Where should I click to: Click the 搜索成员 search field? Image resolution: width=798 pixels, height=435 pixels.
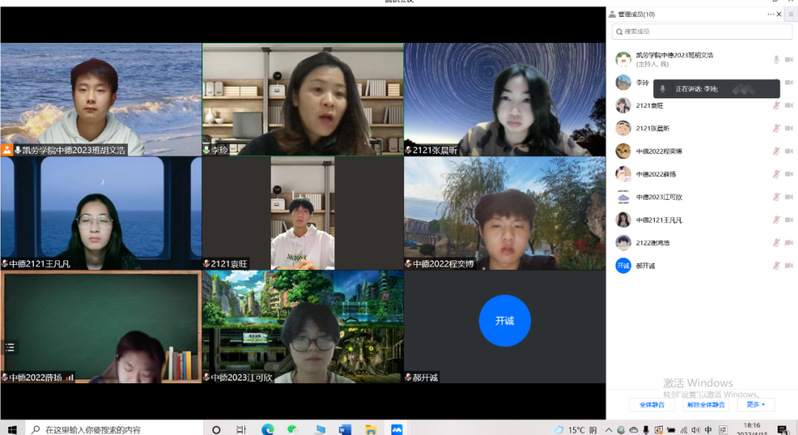tap(700, 33)
